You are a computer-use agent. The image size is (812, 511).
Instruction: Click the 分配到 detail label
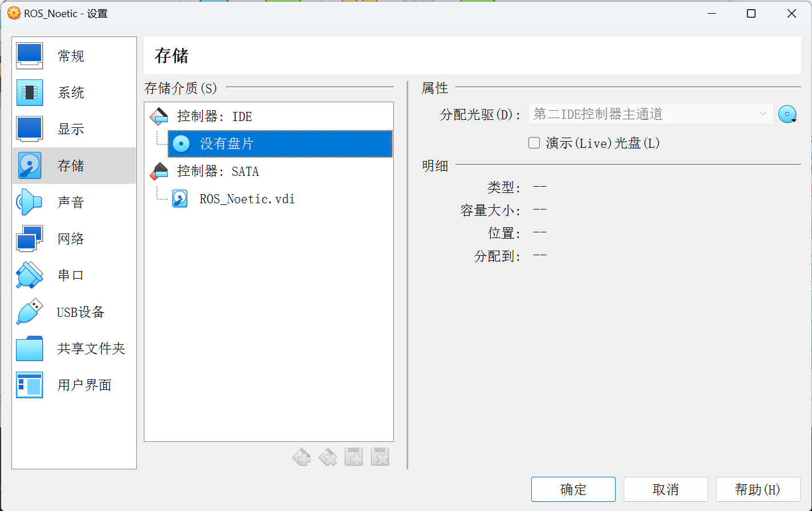pyautogui.click(x=498, y=256)
